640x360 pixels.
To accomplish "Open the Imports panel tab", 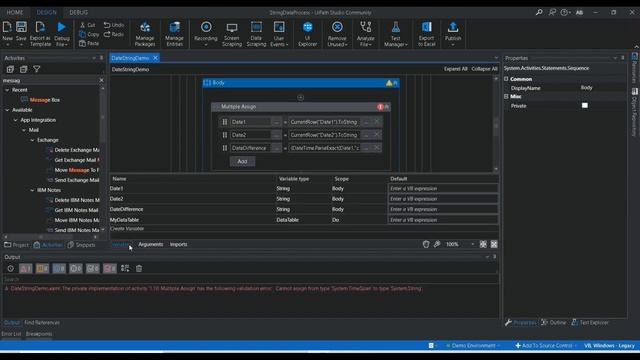I will pyautogui.click(x=178, y=244).
